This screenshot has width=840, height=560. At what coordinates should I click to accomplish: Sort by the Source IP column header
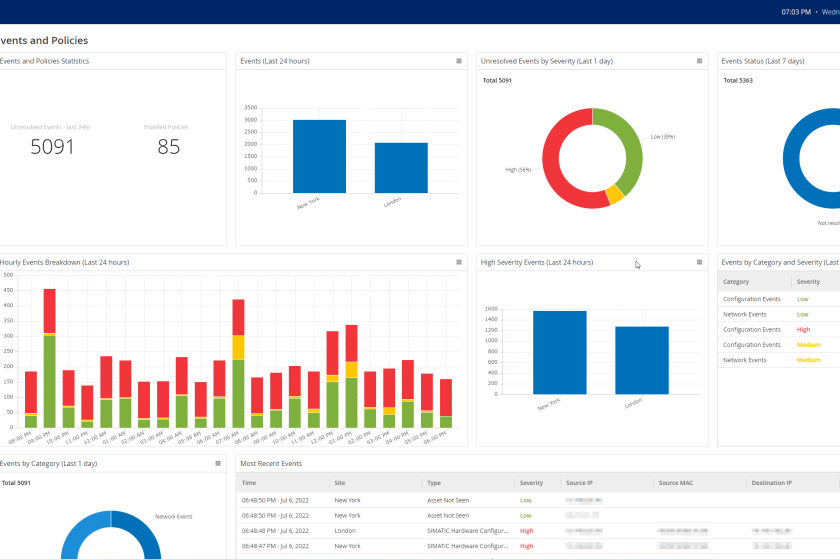click(x=579, y=483)
